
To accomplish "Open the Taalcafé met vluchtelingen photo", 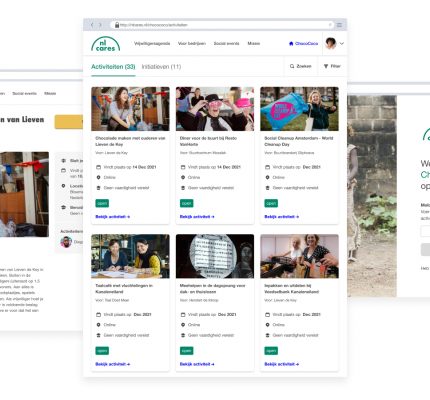I will click(130, 256).
